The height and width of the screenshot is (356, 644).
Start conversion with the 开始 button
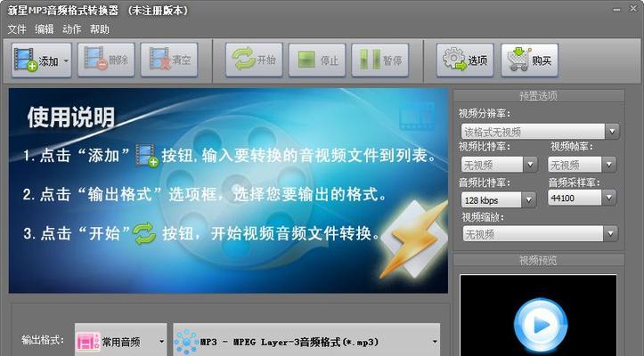pyautogui.click(x=254, y=60)
